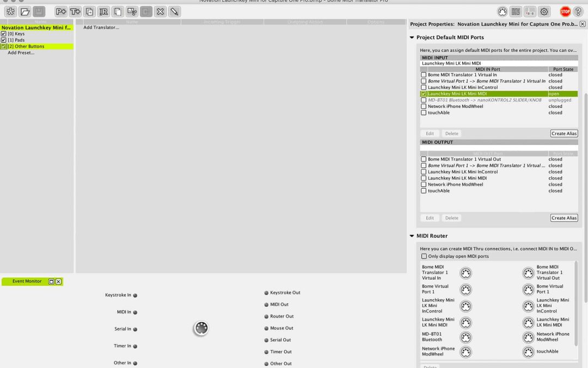Enable Launchkey Mini LK Mini MIDI output
This screenshot has height=368, width=588.
tap(424, 178)
